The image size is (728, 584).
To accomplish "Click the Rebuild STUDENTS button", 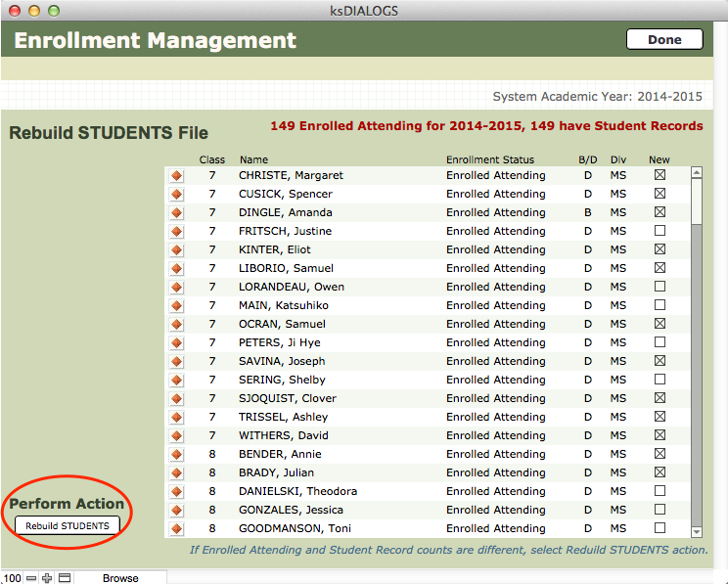I will click(x=68, y=525).
